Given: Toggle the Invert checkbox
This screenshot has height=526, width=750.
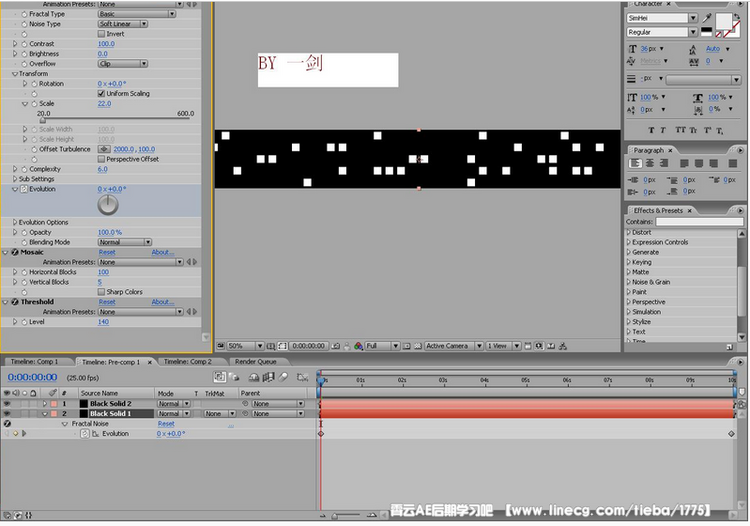Looking at the screenshot, I should pyautogui.click(x=101, y=34).
